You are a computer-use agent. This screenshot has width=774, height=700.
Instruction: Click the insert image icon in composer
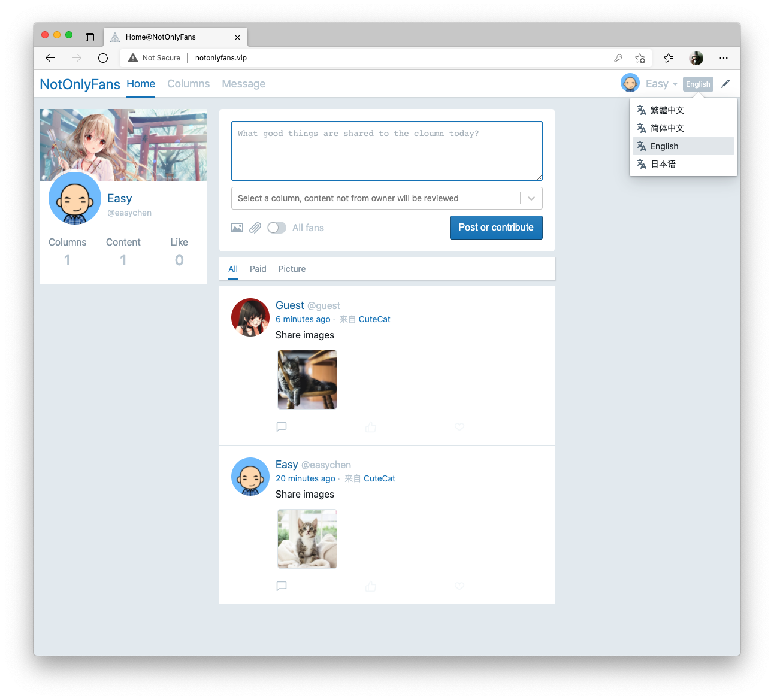(237, 228)
